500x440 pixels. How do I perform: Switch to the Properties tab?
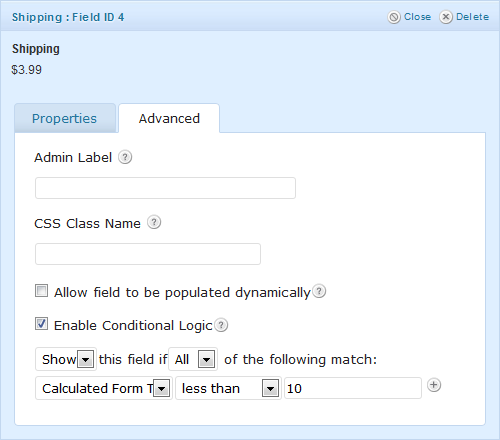tap(65, 118)
